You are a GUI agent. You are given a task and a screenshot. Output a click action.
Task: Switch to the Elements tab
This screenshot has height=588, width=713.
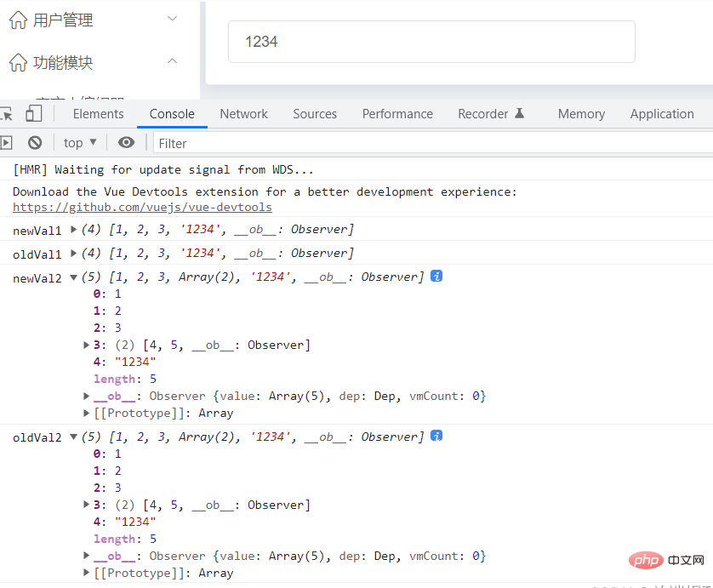coord(98,114)
